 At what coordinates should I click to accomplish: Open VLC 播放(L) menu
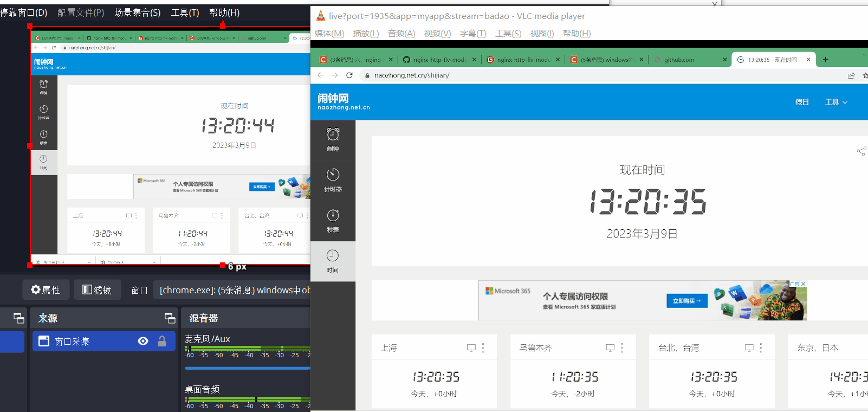click(x=366, y=33)
